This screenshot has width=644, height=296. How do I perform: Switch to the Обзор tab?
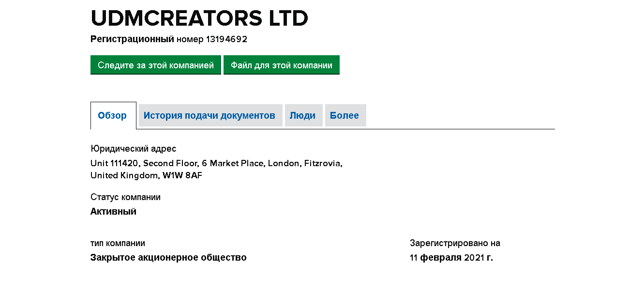point(112,115)
